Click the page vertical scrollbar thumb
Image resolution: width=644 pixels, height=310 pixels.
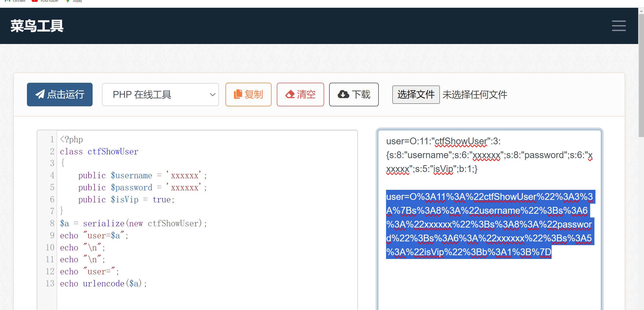point(641,75)
